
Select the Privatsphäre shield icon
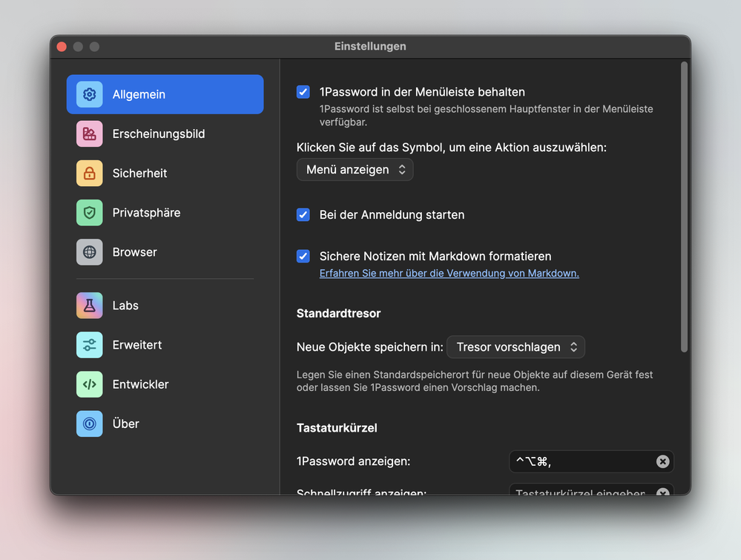(89, 213)
